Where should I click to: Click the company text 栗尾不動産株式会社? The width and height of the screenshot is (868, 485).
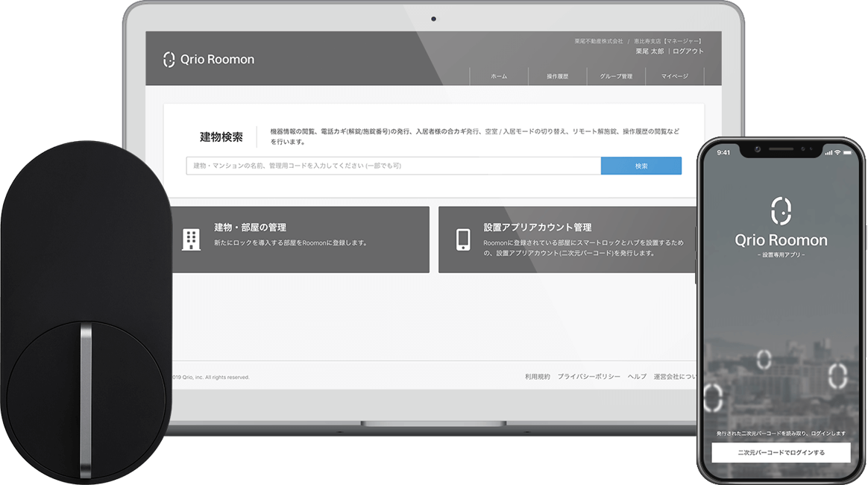coord(598,41)
